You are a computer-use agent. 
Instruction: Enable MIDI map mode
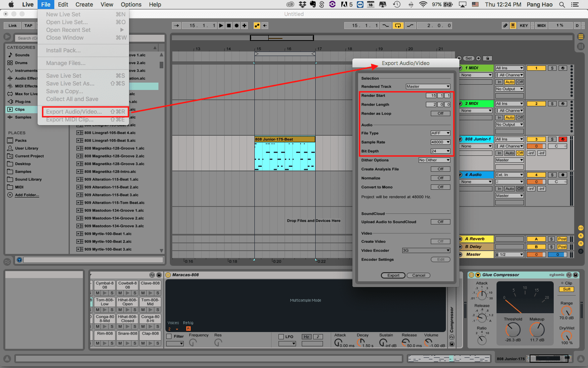click(x=541, y=25)
